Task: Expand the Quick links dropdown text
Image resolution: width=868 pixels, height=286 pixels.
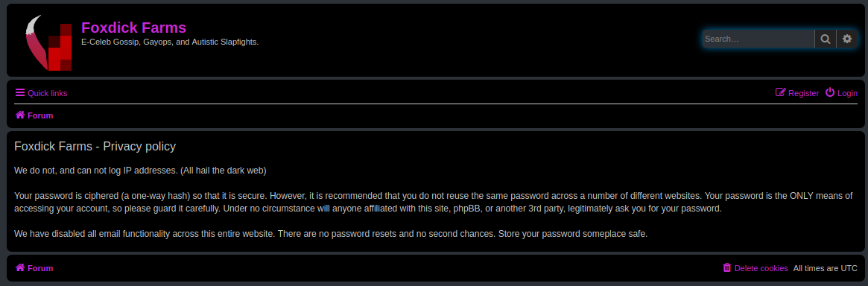Action: click(x=48, y=93)
